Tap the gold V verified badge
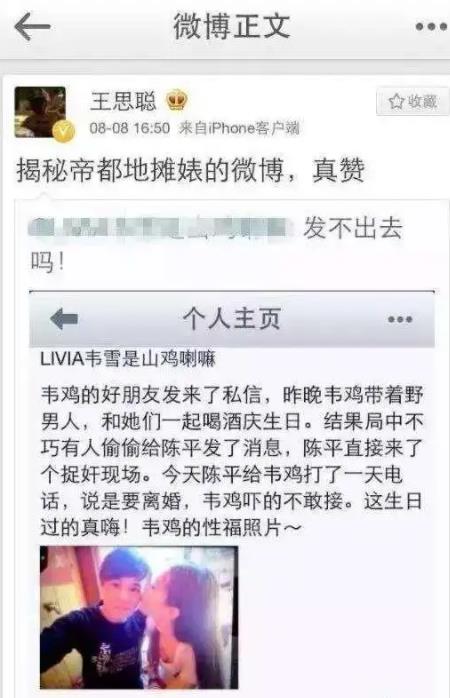The image size is (450, 698). [64, 132]
